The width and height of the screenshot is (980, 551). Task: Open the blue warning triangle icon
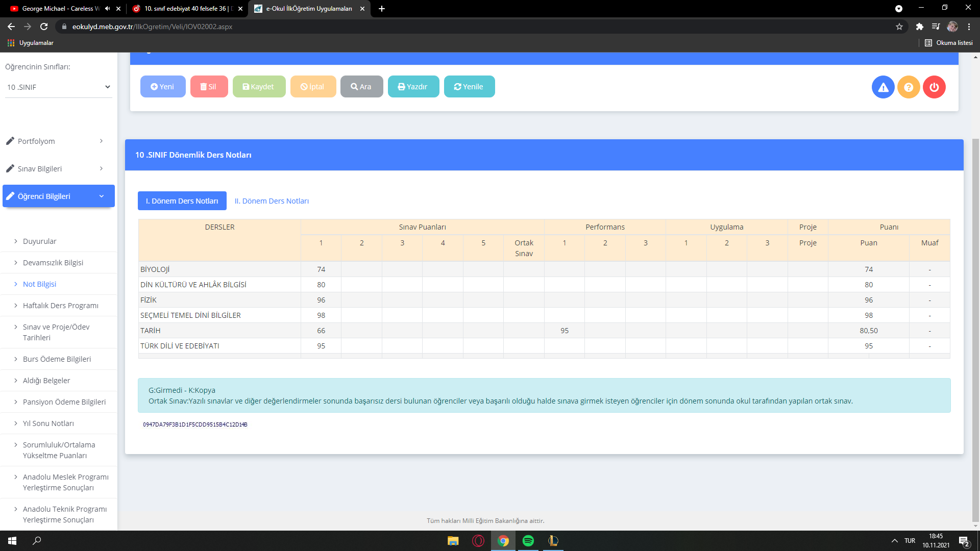(x=883, y=87)
